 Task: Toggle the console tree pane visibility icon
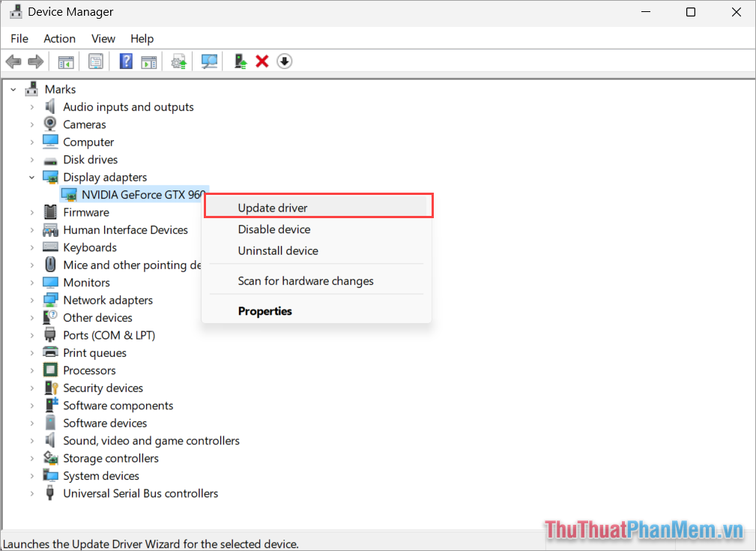tap(65, 61)
